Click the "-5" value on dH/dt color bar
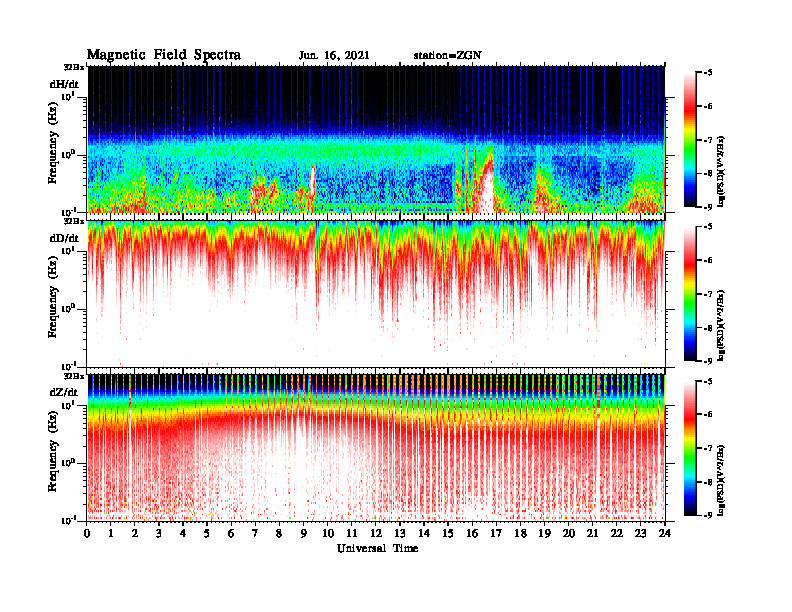The height and width of the screenshot is (612, 792). [x=708, y=73]
